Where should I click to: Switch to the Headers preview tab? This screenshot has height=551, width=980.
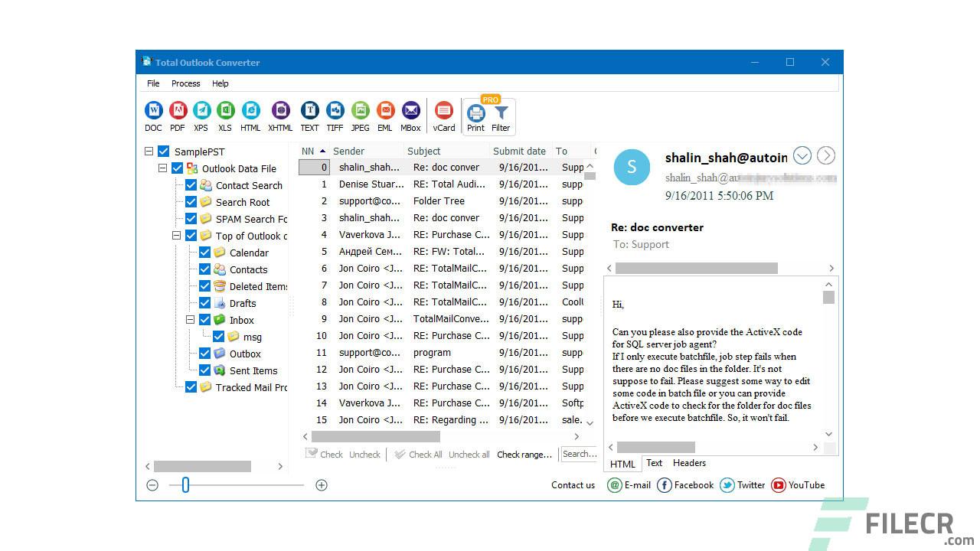pos(688,463)
